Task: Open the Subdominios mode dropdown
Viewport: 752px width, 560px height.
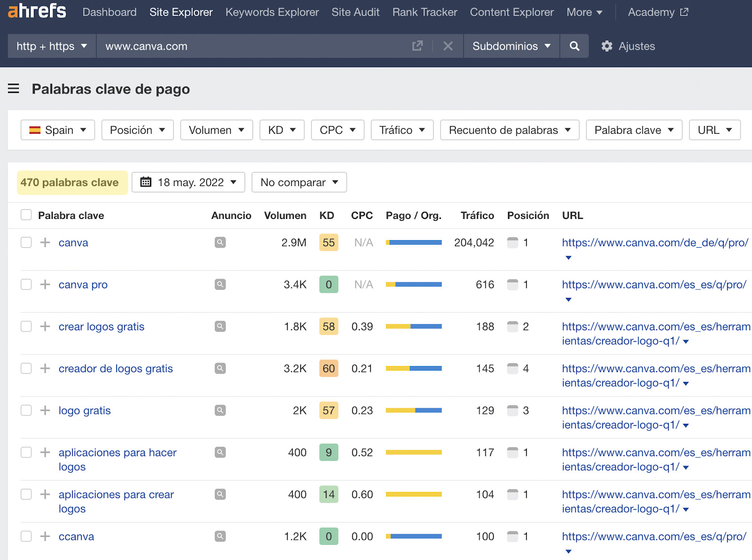Action: (511, 46)
